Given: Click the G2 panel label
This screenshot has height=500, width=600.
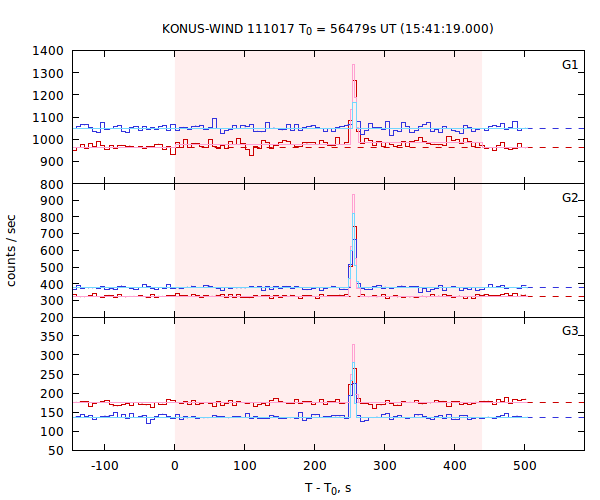Looking at the screenshot, I should pos(570,198).
